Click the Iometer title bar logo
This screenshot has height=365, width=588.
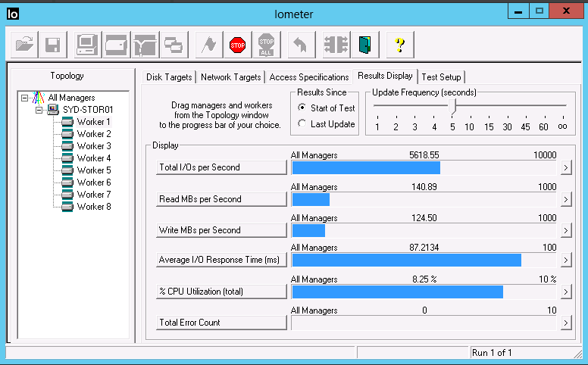click(13, 14)
